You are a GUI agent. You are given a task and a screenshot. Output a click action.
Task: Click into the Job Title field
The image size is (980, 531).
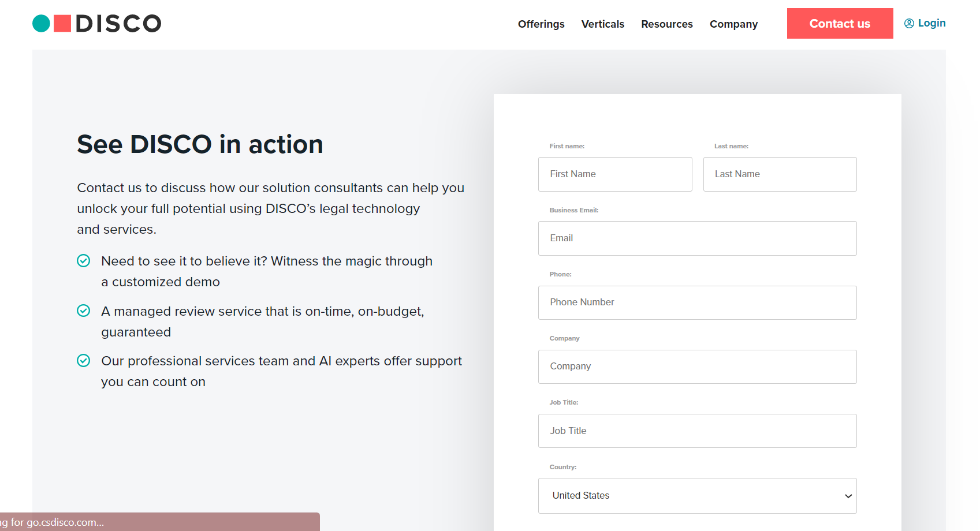pos(697,431)
